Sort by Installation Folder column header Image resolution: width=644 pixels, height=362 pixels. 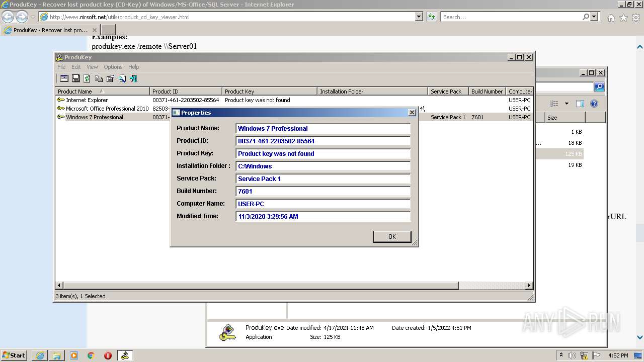372,91
